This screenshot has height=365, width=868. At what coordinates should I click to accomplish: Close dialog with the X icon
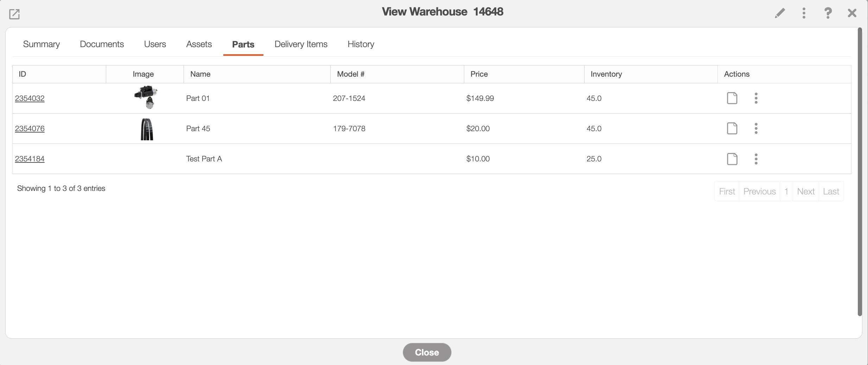pos(852,13)
